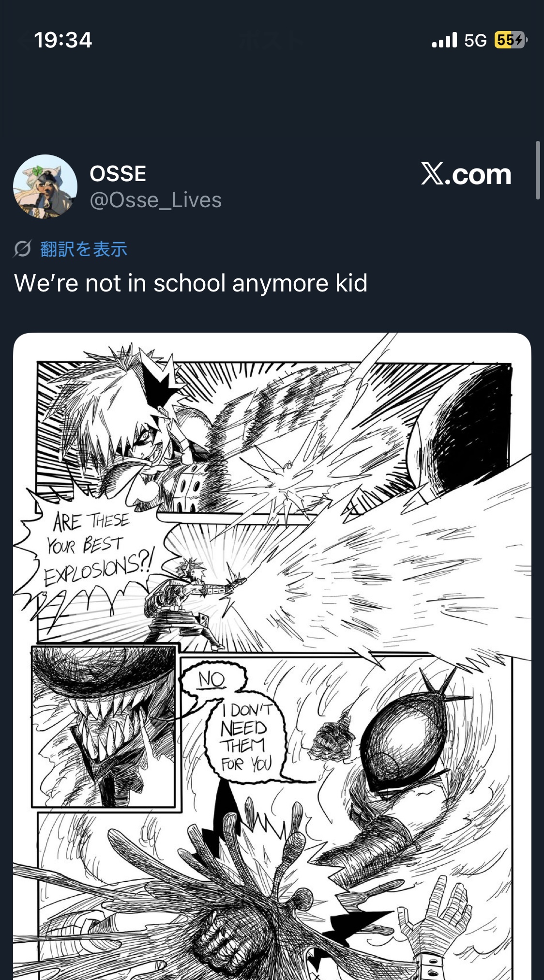Show translation via 翻訳を表示 link
Screen dimensions: 544x980
[84, 249]
